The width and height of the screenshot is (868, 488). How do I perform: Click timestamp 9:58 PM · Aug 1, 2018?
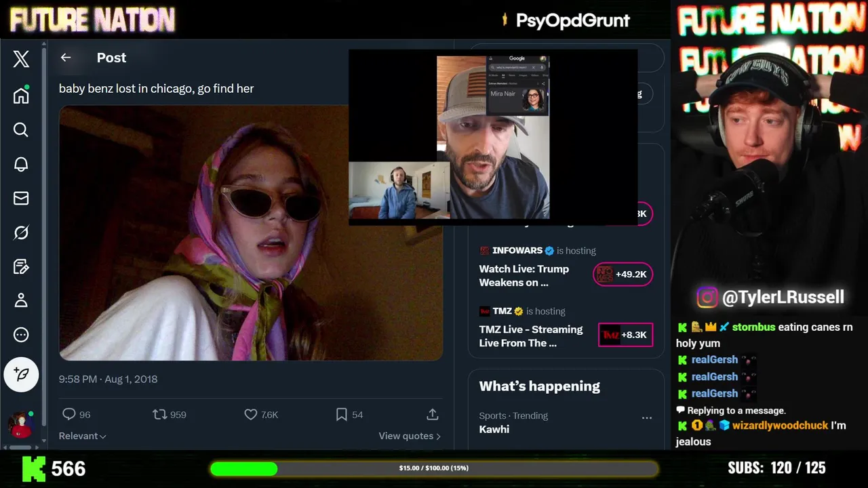(108, 379)
